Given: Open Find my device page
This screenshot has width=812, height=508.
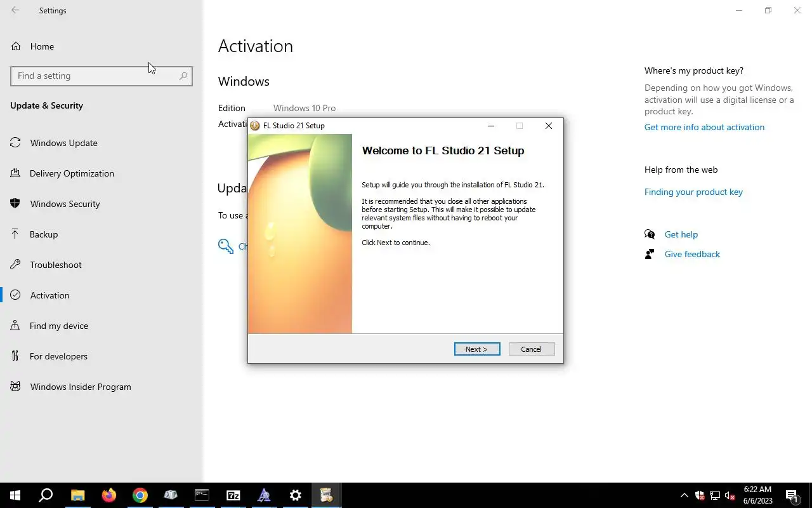Looking at the screenshot, I should 101,326.
